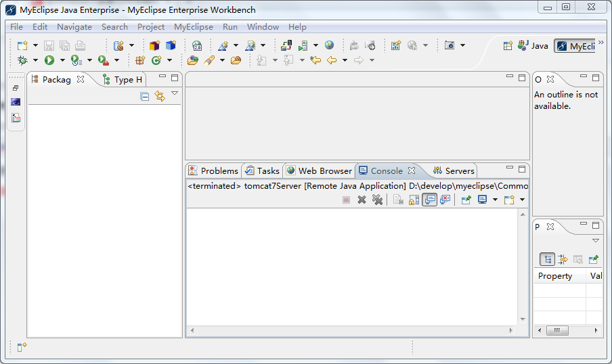The height and width of the screenshot is (364, 612).
Task: Close the Console tab
Action: coord(412,171)
